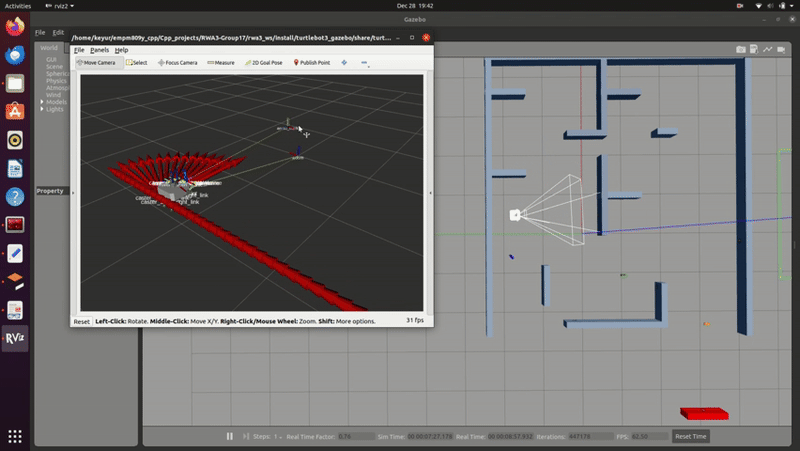Screen dimensions: 800x451
Task: Choose the Focus Camera tool
Action: tap(177, 62)
